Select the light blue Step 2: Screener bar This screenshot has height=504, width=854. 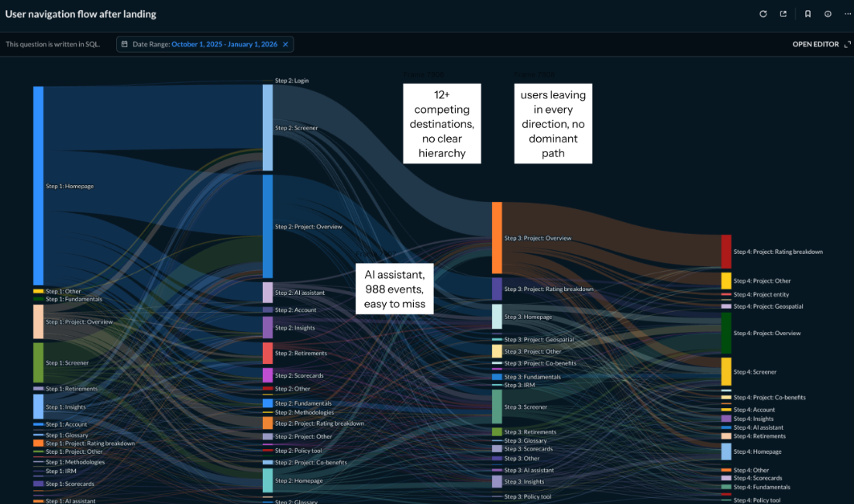tap(267, 128)
